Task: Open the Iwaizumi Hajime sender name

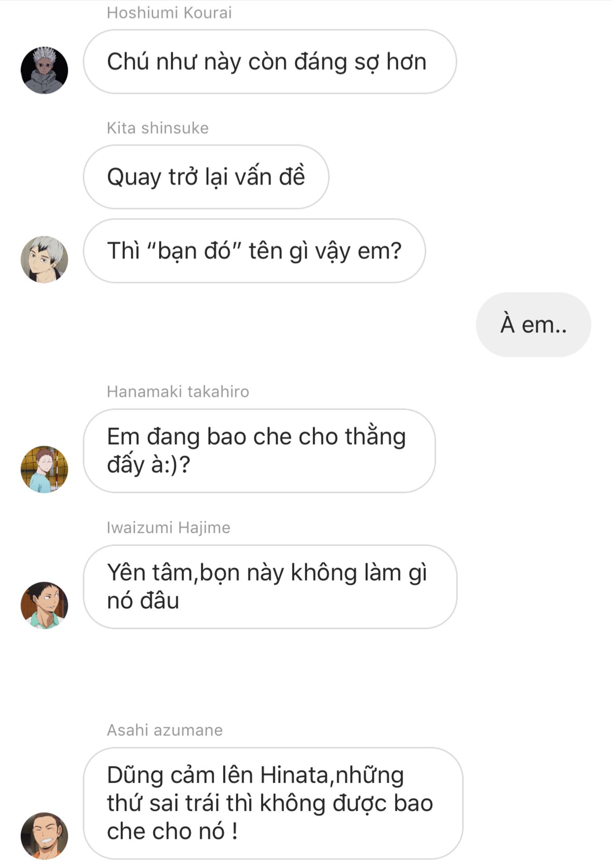Action: tap(169, 528)
